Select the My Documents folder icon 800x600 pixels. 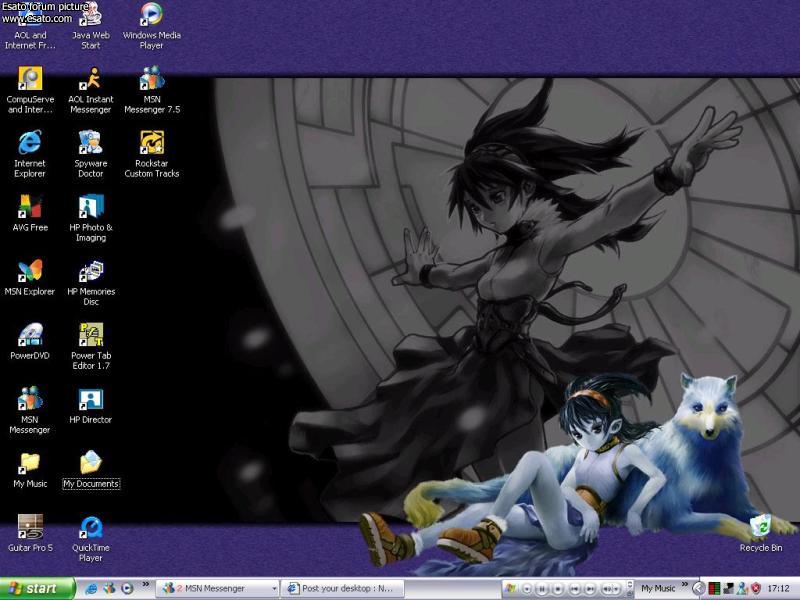[91, 470]
